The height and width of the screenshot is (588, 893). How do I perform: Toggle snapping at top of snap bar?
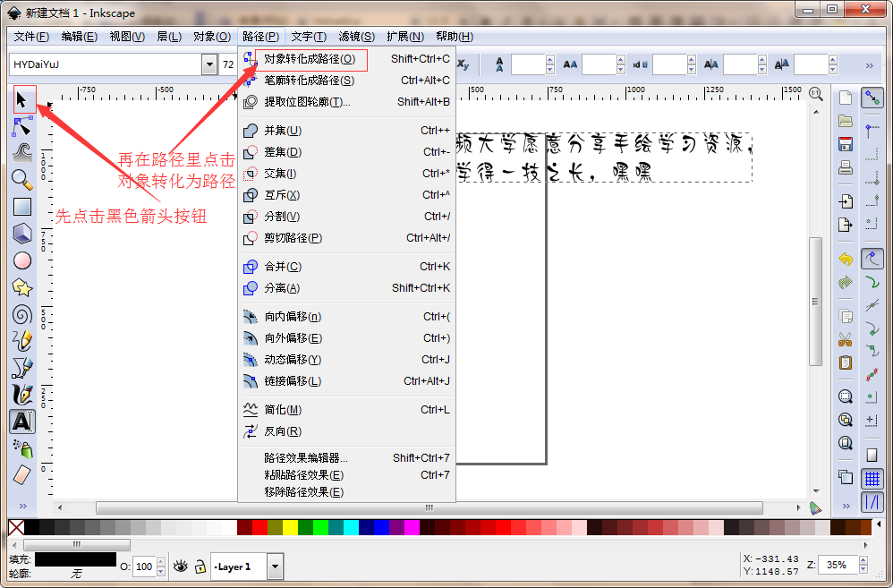[x=872, y=98]
